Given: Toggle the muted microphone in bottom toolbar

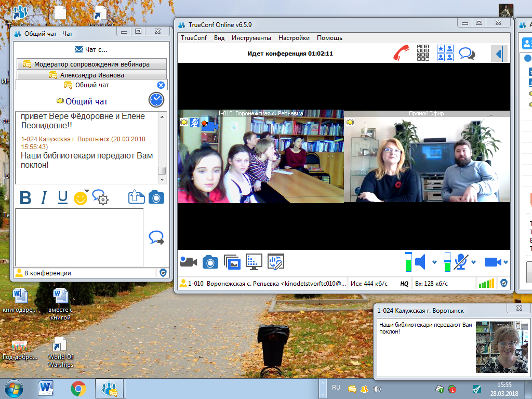Looking at the screenshot, I should [x=460, y=262].
